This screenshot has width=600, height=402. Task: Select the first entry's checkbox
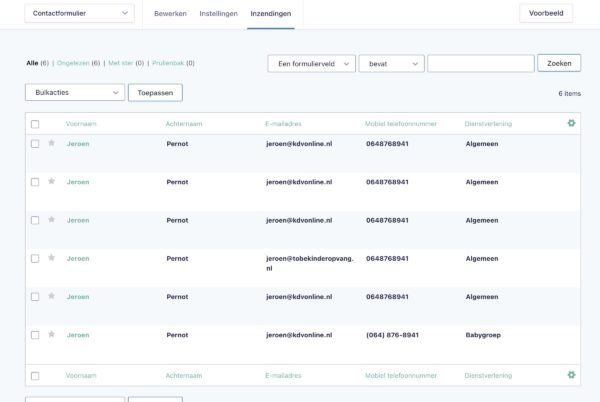tap(35, 144)
